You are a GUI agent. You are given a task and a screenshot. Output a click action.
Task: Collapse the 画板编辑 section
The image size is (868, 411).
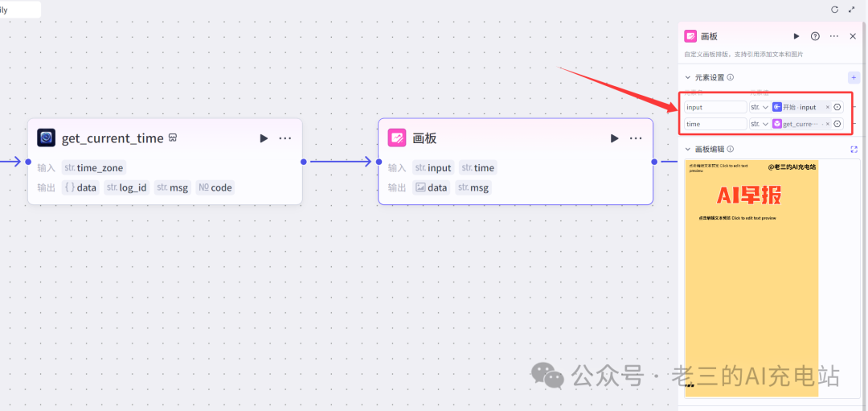(688, 149)
